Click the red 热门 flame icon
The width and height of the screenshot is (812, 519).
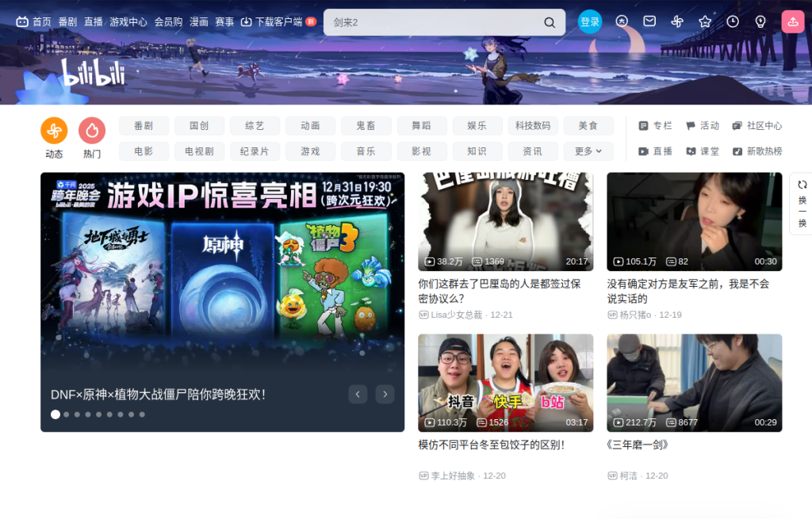point(92,131)
